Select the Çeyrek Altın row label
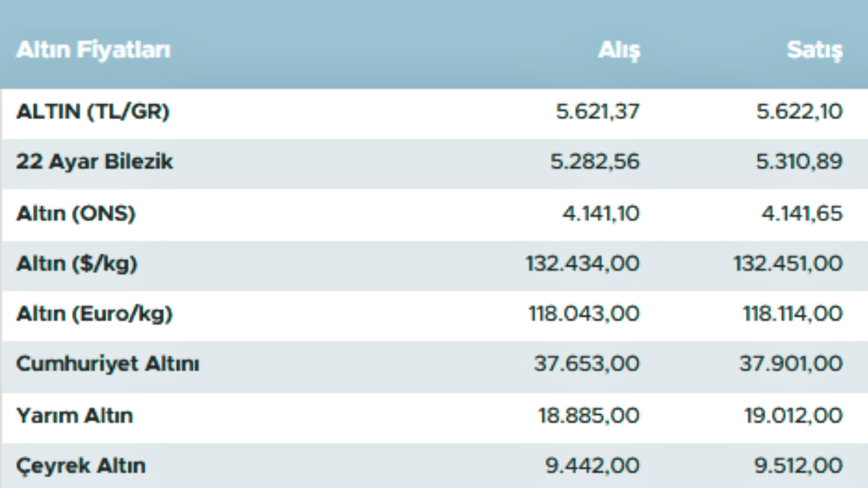This screenshot has width=868, height=488. point(81,466)
